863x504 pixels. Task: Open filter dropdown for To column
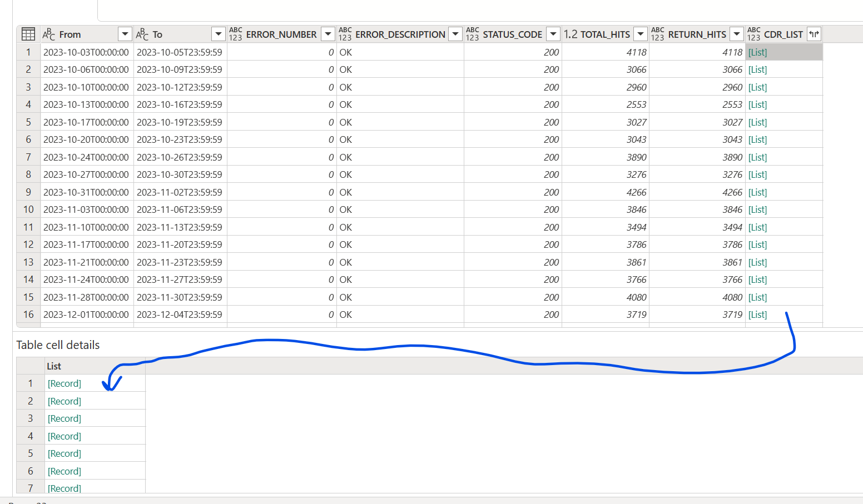point(219,34)
